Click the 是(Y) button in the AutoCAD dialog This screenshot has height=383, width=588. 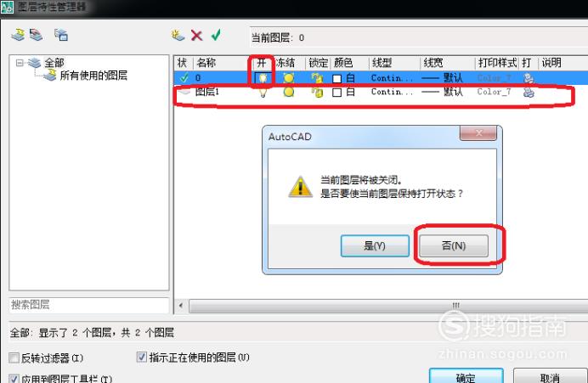[x=375, y=245]
